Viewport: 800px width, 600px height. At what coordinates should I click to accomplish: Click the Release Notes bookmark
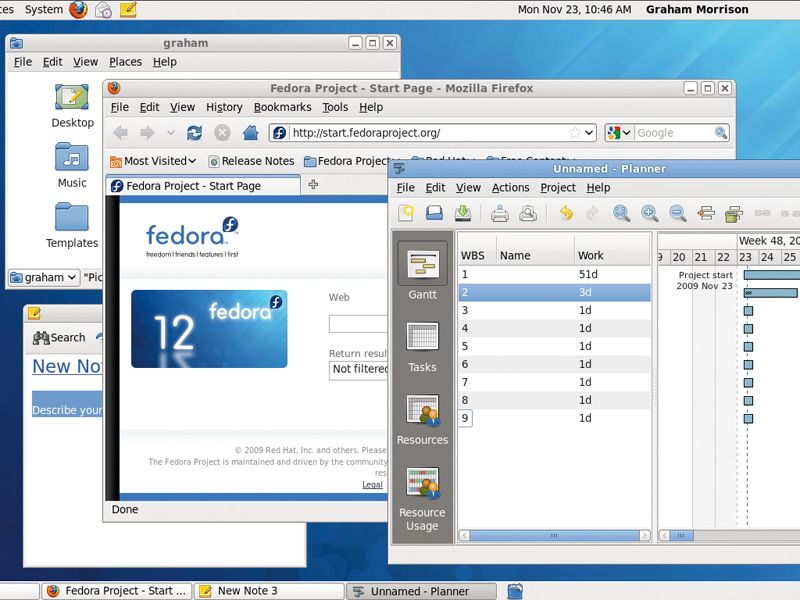252,161
